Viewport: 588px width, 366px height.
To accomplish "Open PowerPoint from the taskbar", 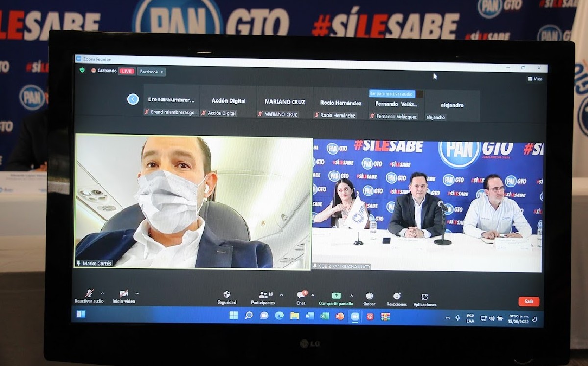I will point(340,317).
